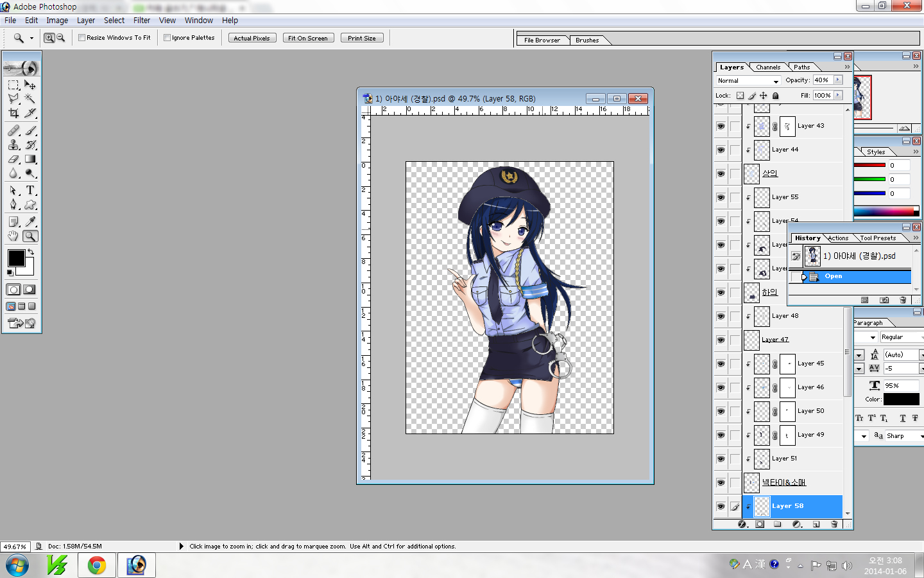Image resolution: width=924 pixels, height=578 pixels.
Task: Delete layer using Layers panel trash icon
Action: [834, 524]
